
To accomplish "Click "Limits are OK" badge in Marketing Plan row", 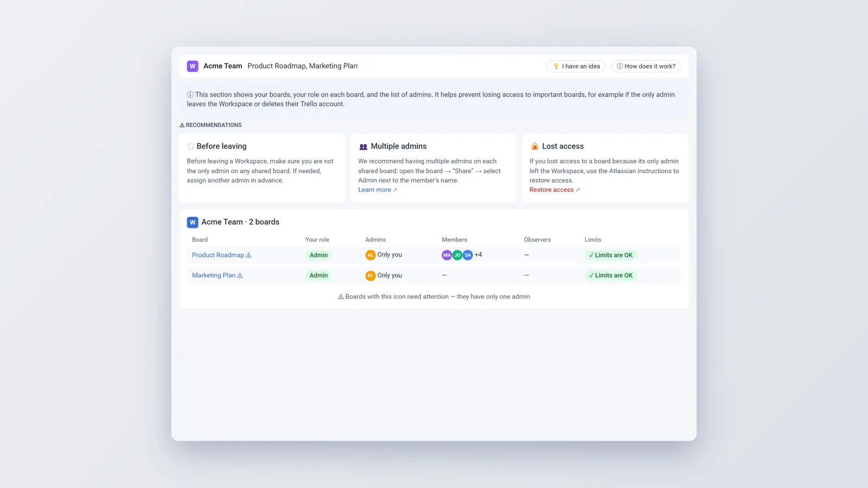I will click(611, 275).
